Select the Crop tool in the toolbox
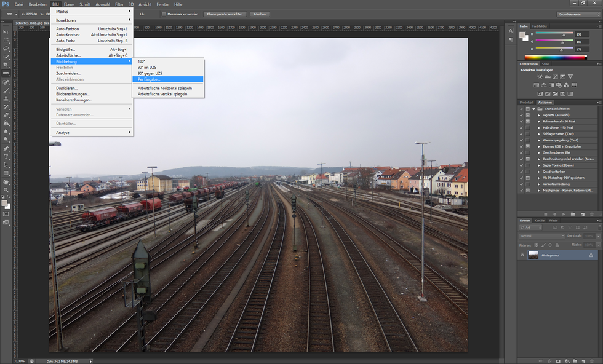This screenshot has width=603, height=364. click(6, 65)
